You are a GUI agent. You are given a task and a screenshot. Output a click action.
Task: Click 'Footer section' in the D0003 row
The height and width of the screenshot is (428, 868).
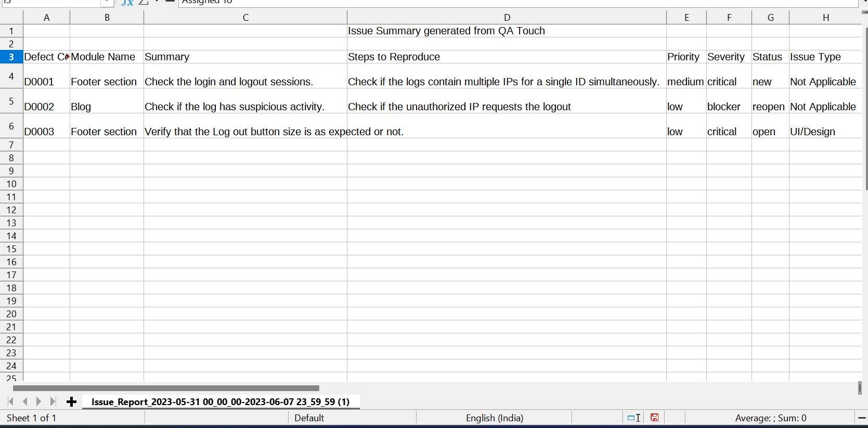[107, 126]
